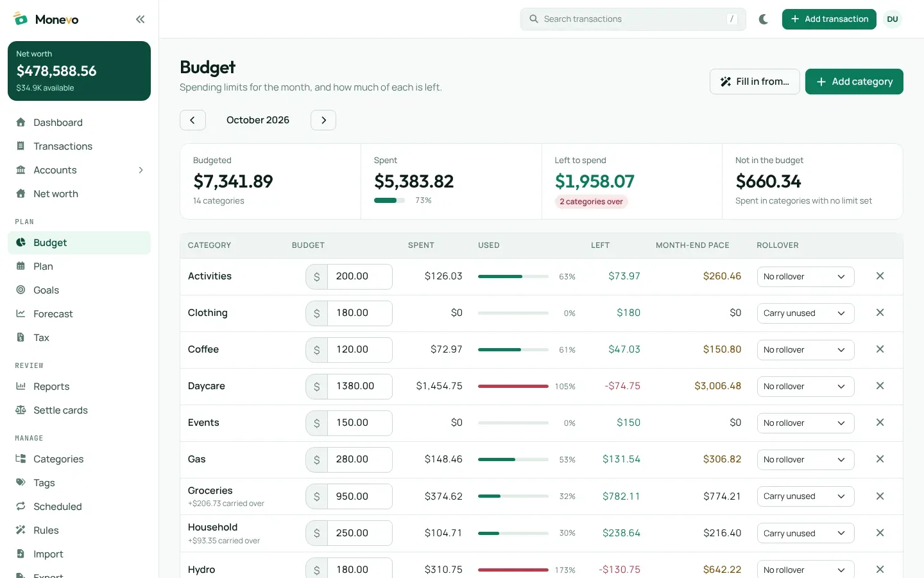Change Daycare rollover setting

click(x=805, y=387)
